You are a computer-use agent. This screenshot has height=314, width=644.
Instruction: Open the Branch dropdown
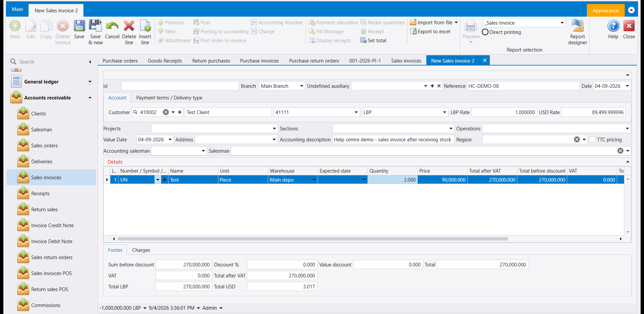coord(301,86)
